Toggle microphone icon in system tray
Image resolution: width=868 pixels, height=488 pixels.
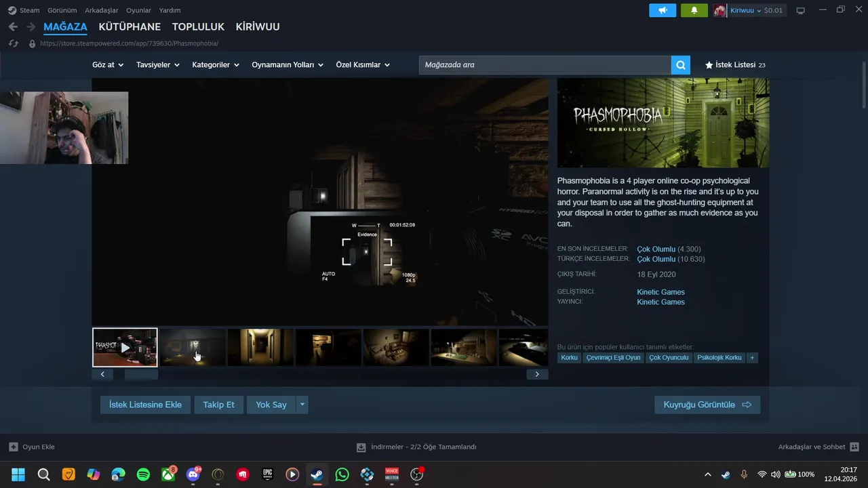pos(744,474)
